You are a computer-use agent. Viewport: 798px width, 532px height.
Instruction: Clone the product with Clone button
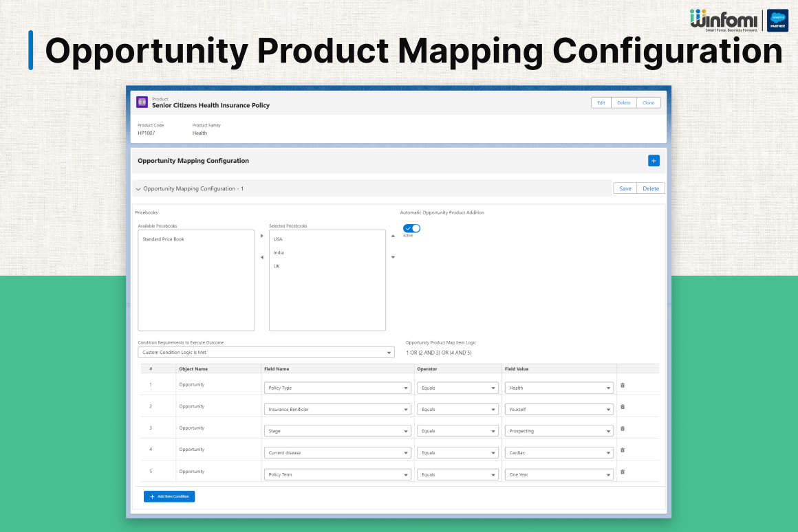pyautogui.click(x=648, y=102)
